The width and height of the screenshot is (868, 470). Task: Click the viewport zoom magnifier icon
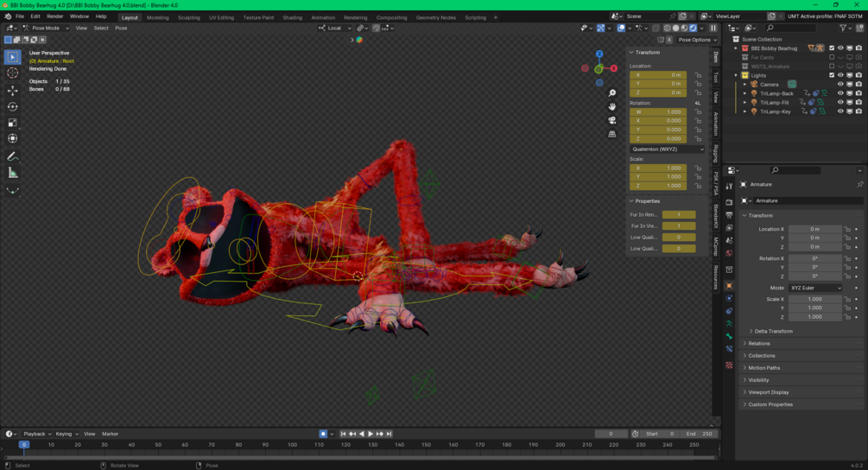coord(612,93)
